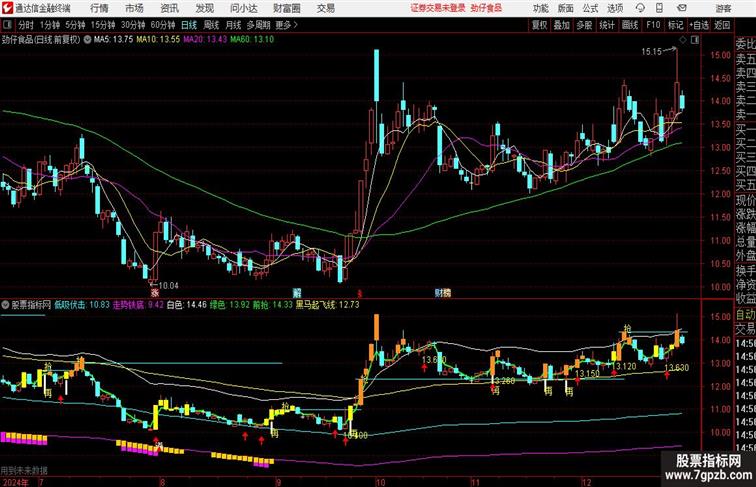Click the 15.15 high price label
756x487 pixels.
651,52
